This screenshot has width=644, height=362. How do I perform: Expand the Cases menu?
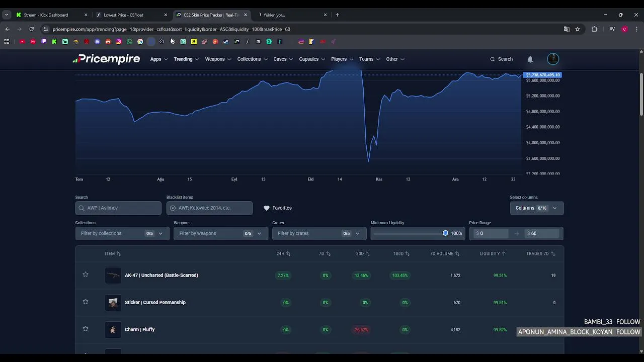click(283, 59)
